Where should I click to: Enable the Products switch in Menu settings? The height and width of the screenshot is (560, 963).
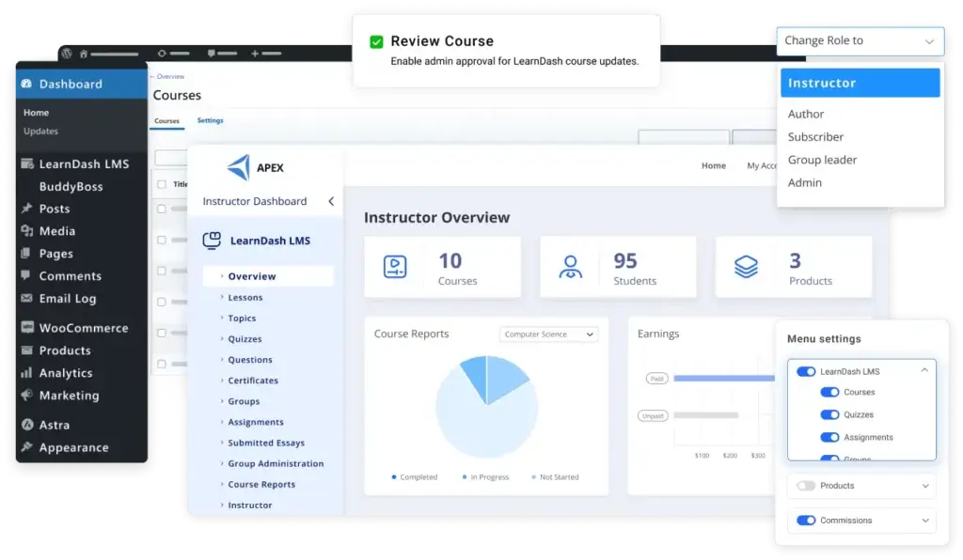coord(806,486)
